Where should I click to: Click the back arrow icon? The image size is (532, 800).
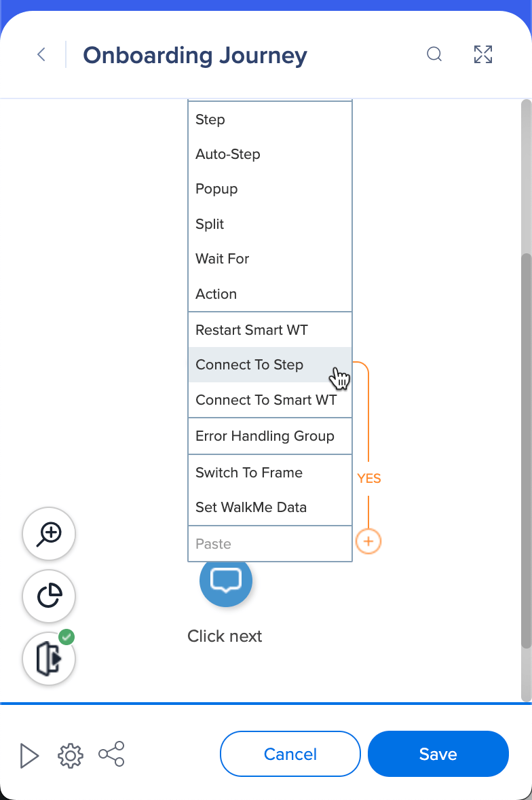[41, 55]
